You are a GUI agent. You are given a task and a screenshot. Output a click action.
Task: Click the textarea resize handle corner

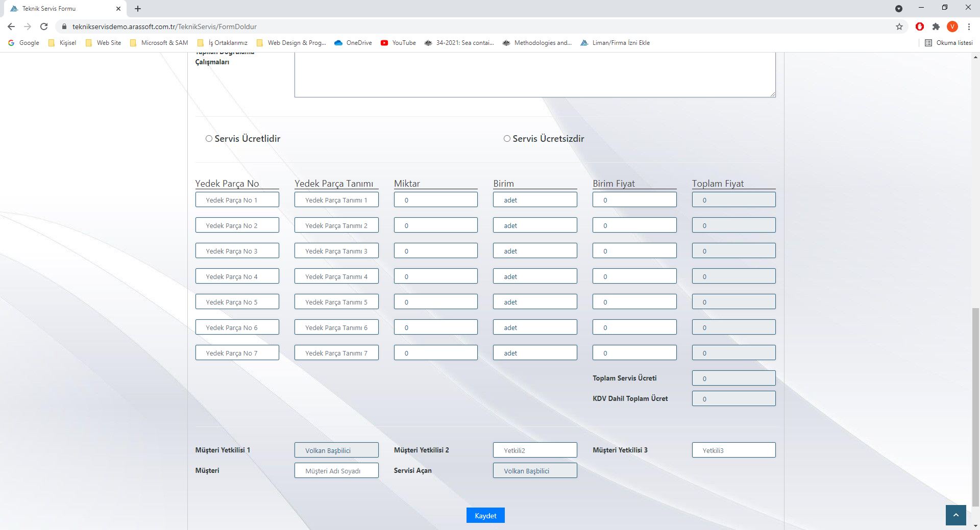pyautogui.click(x=773, y=94)
